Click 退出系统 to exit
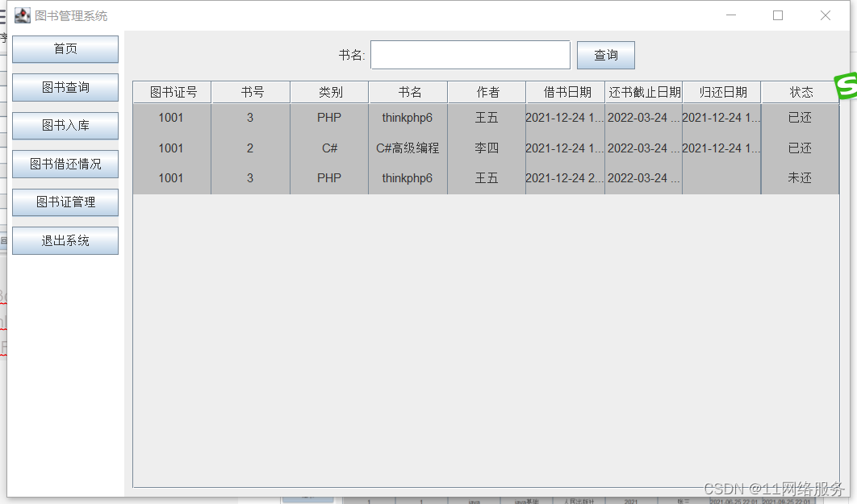 (65, 241)
